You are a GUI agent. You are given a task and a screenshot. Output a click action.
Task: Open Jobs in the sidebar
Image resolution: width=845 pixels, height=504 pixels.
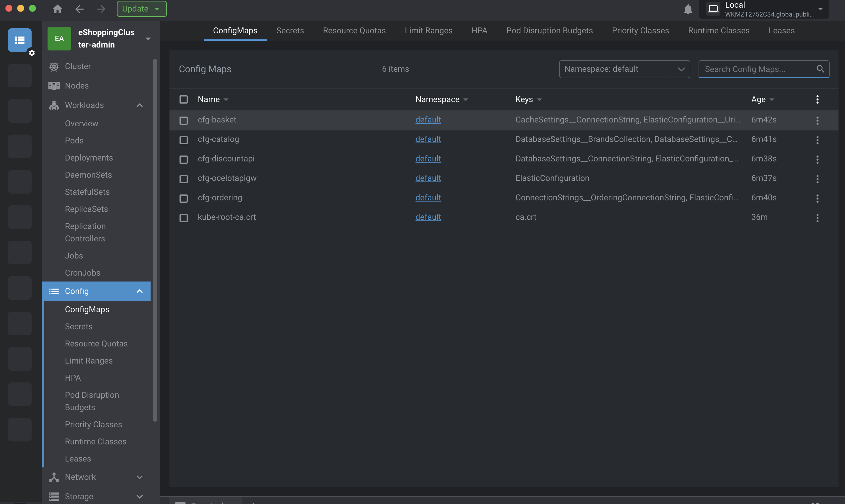(74, 256)
